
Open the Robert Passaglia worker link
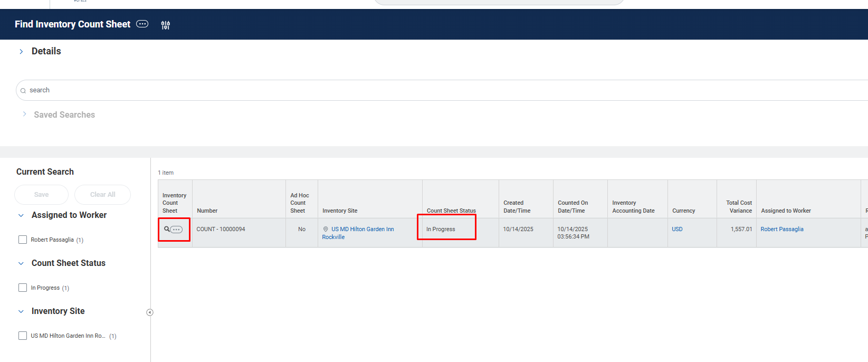781,229
